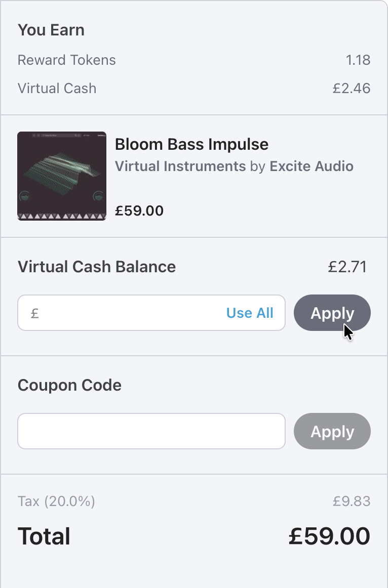Click the Reward Tokens label
The width and height of the screenshot is (388, 588).
tap(67, 60)
